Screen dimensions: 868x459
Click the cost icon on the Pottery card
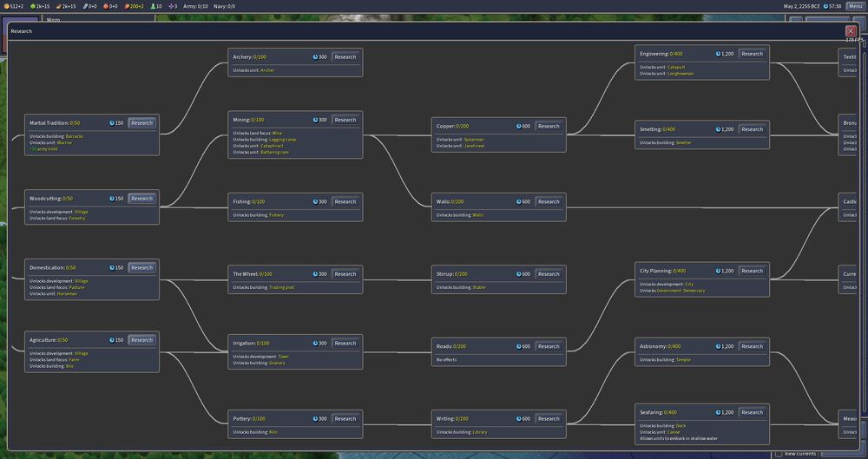point(316,418)
